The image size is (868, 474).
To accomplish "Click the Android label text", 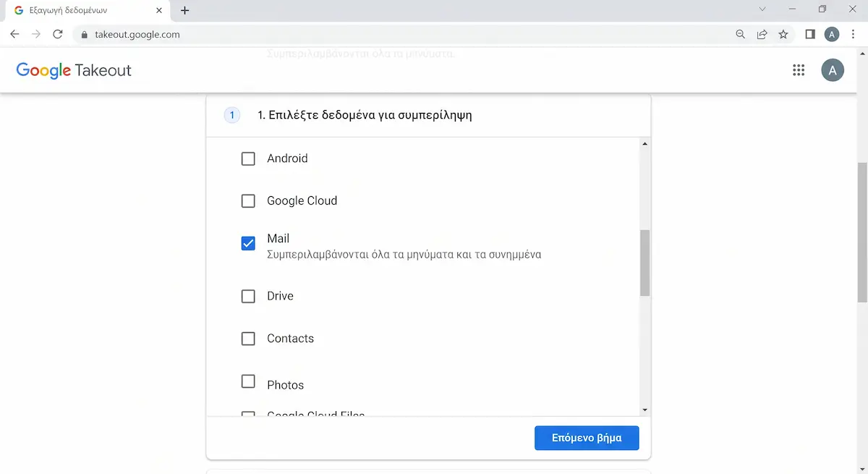I will 287,158.
